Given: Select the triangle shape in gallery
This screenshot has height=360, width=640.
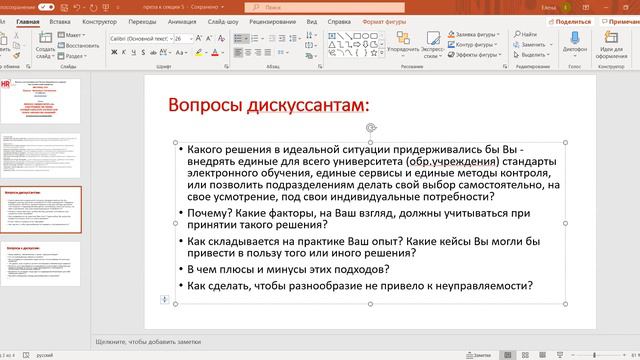Looking at the screenshot, I should tap(332, 44).
